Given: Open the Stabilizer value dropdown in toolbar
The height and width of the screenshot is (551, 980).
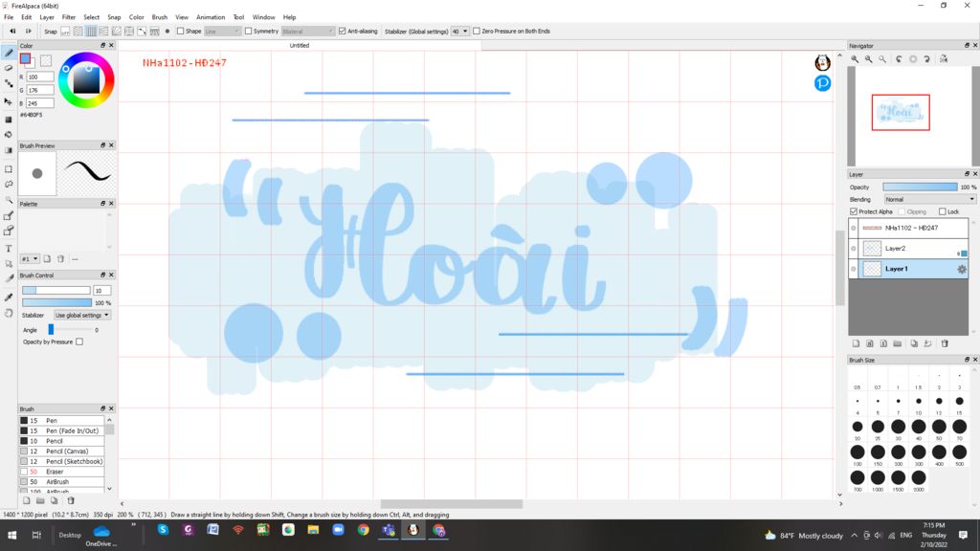Looking at the screenshot, I should click(460, 32).
